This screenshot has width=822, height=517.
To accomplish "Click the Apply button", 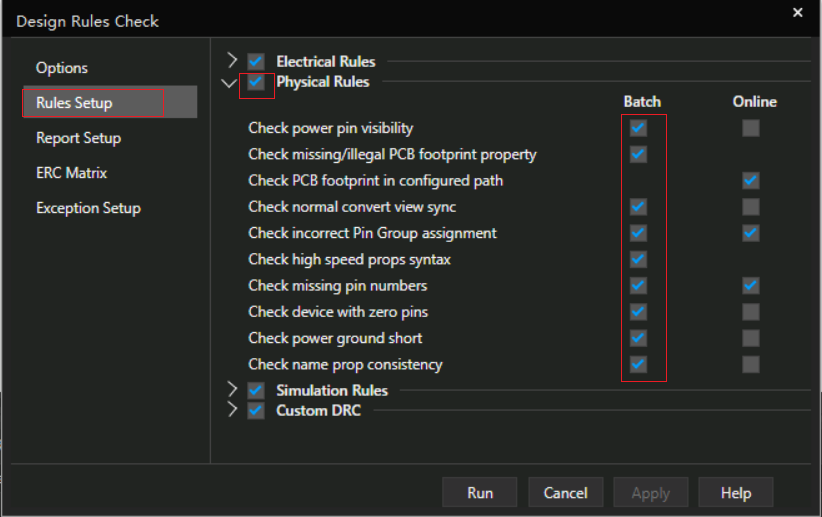I will coord(651,492).
